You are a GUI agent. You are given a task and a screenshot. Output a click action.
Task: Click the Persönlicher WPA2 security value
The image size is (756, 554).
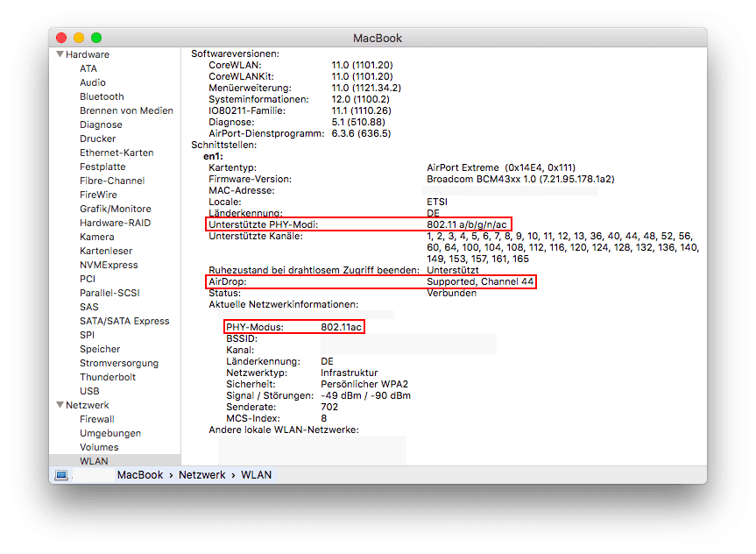[364, 384]
